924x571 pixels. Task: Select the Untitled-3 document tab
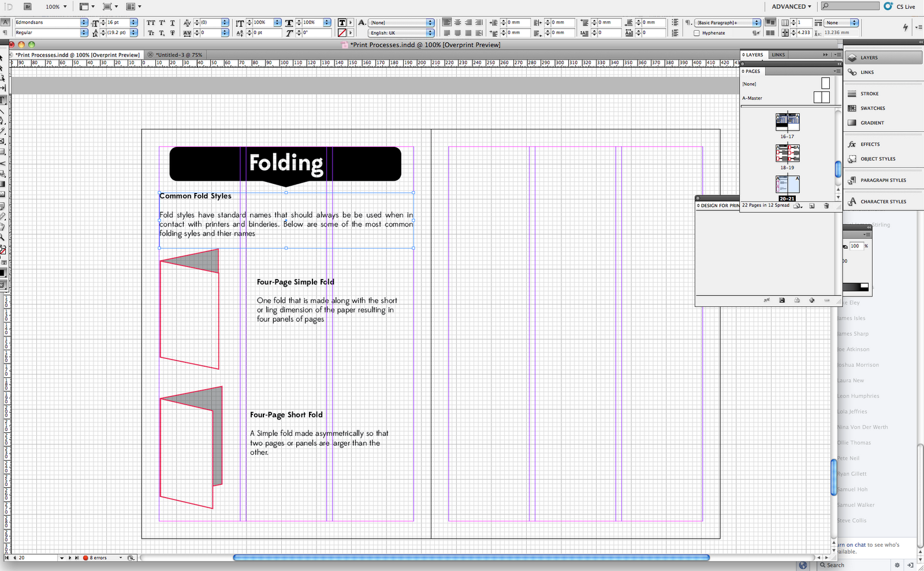pyautogui.click(x=176, y=54)
